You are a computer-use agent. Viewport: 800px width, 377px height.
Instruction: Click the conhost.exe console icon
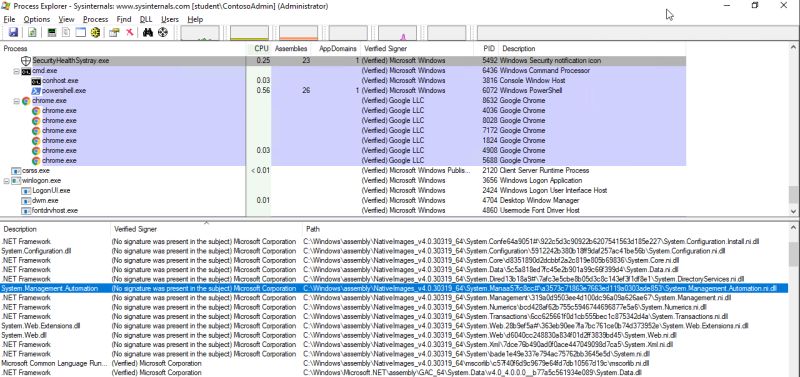[36, 81]
